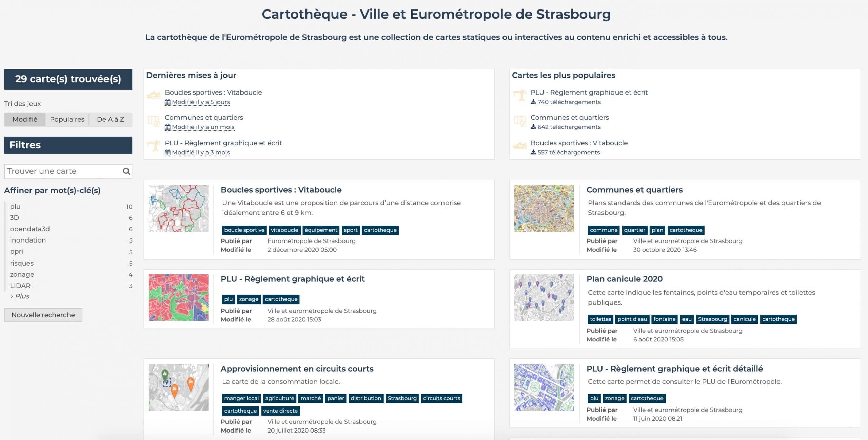Click the search magnifier icon
This screenshot has width=868, height=440.
(x=126, y=171)
